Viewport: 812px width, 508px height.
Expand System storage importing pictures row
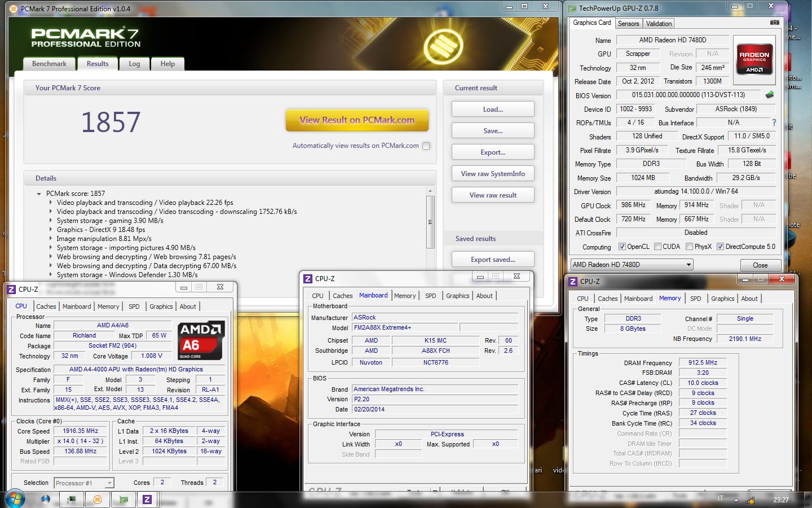50,248
